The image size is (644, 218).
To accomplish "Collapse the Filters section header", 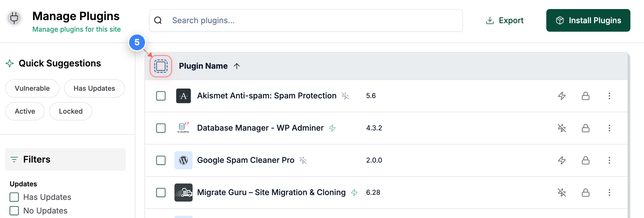I will [65, 159].
